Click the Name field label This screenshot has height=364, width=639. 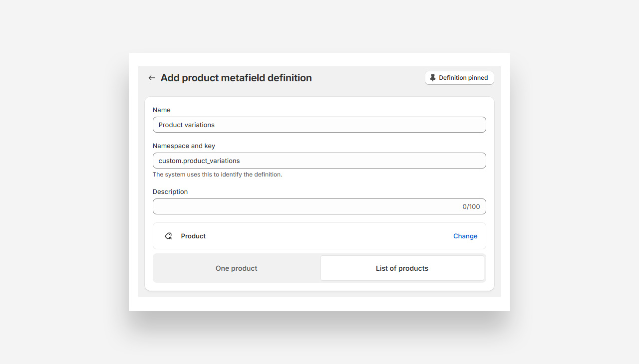(161, 110)
